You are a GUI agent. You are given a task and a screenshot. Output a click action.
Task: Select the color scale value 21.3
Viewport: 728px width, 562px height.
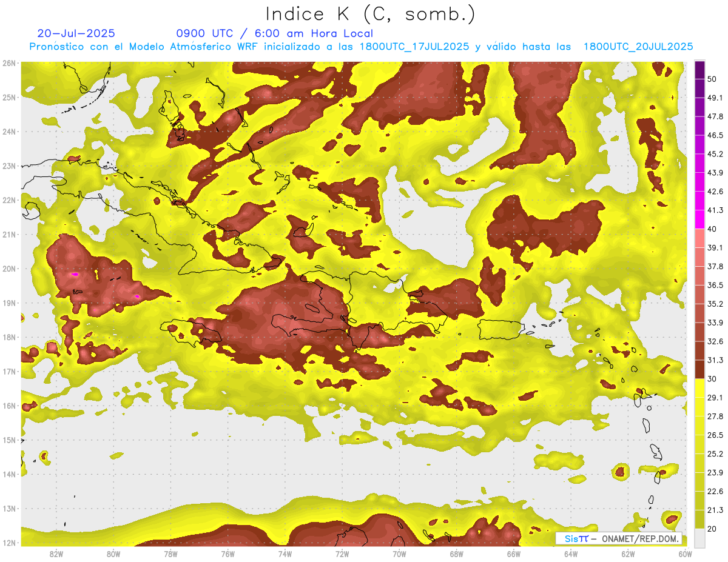click(x=715, y=510)
